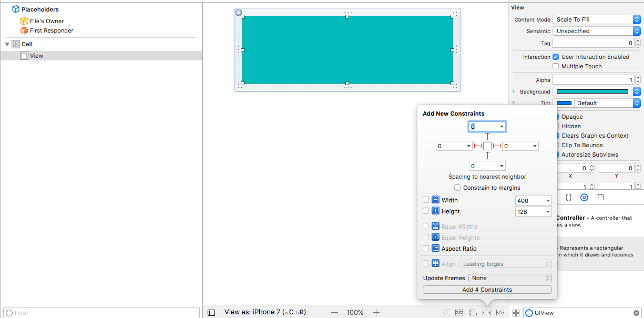Screen dimensions: 644x318
Task: Click the Cell icon in outline
Action: [x=16, y=44]
